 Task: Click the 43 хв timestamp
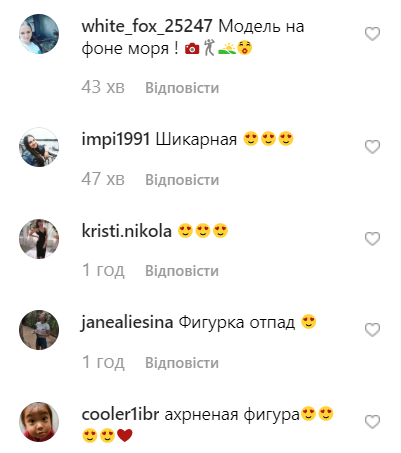coord(103,87)
